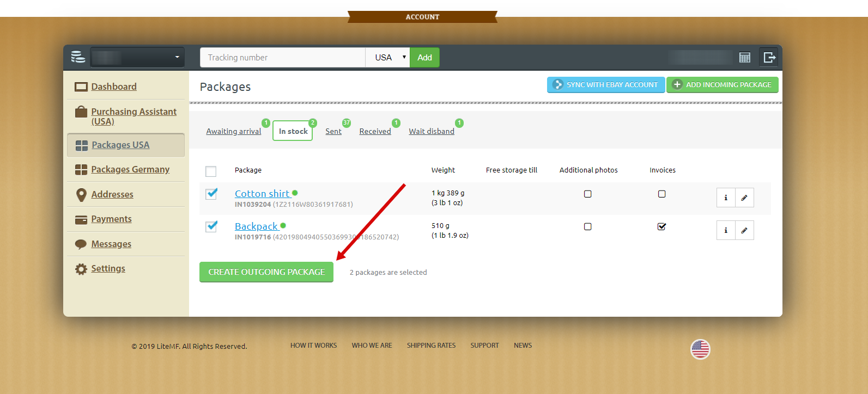Switch to the Sent tab

coord(333,131)
